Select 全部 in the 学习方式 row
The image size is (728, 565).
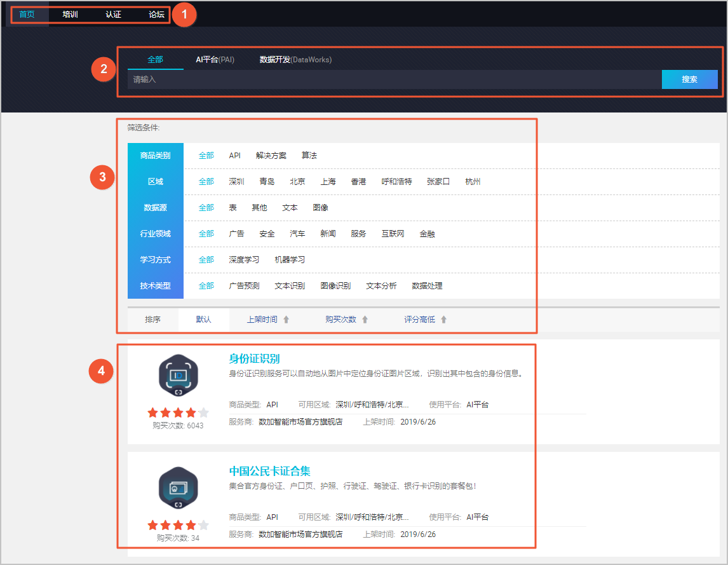point(206,260)
